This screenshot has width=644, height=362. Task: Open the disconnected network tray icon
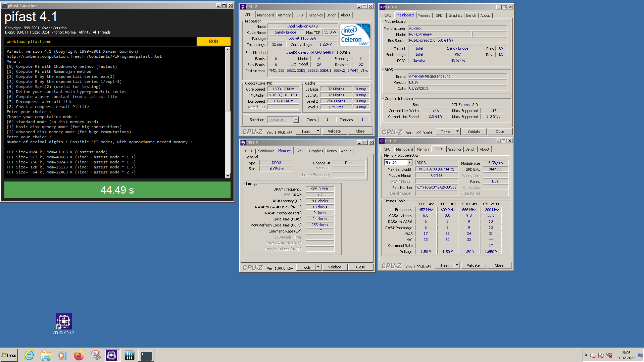(609, 356)
